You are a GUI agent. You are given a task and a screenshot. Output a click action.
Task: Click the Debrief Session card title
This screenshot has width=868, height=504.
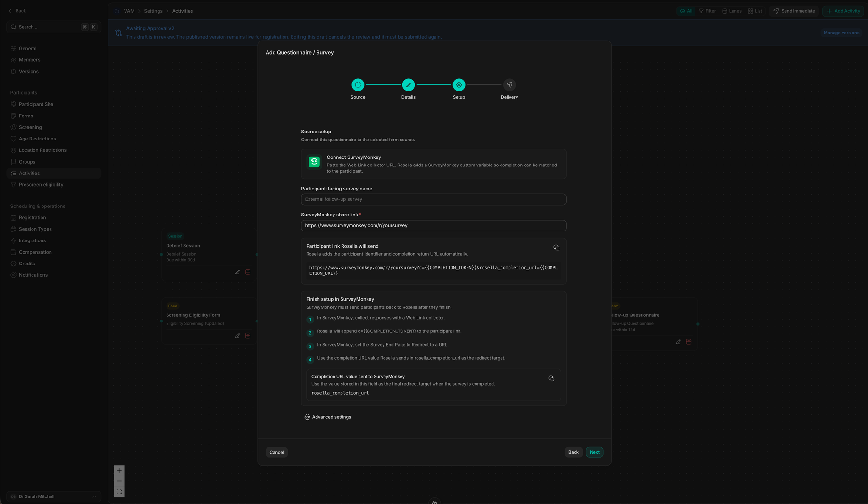(183, 246)
